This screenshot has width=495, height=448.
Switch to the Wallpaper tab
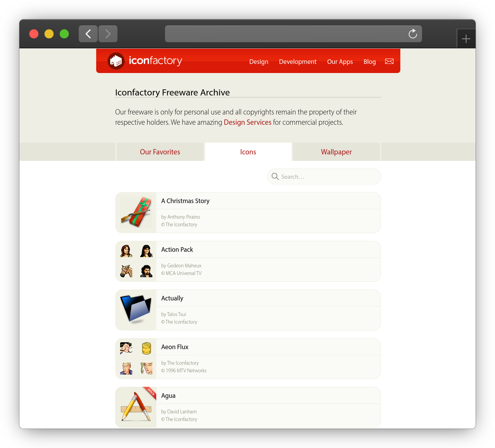click(x=336, y=152)
